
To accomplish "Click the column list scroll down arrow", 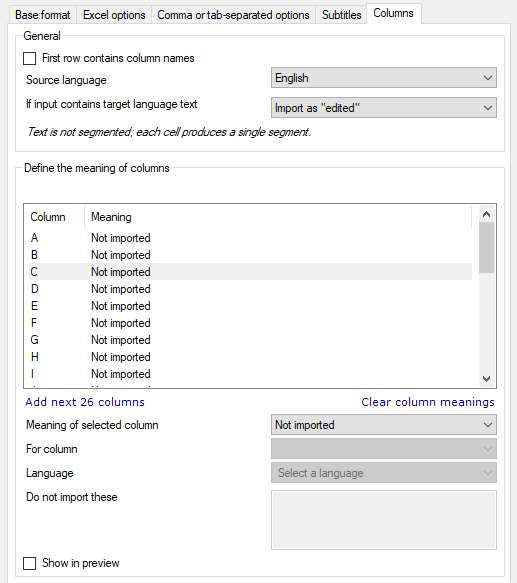I will pyautogui.click(x=487, y=379).
